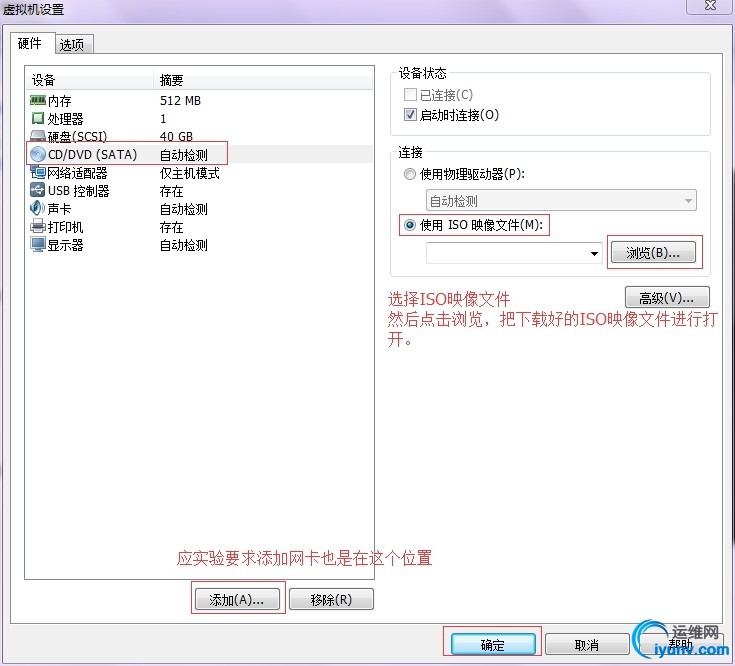
Task: Click the 40 GB summary value
Action: click(176, 136)
